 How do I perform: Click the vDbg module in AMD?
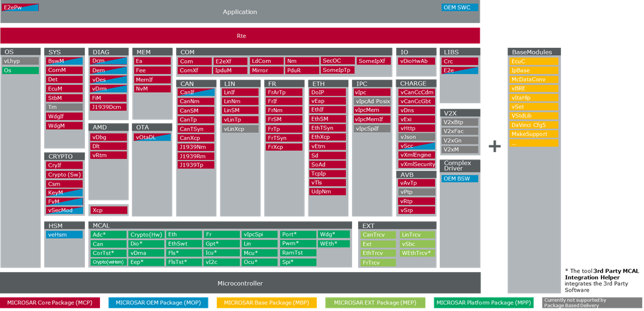(109, 138)
